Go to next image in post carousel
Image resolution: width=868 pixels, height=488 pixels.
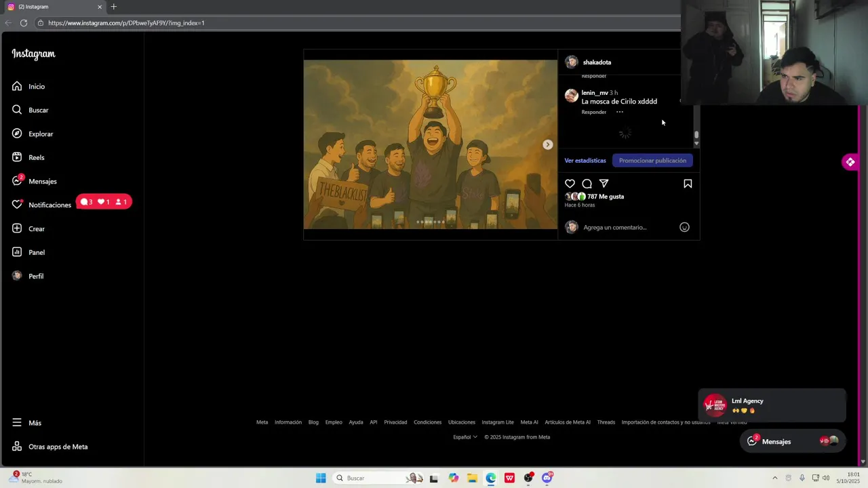[x=547, y=144]
